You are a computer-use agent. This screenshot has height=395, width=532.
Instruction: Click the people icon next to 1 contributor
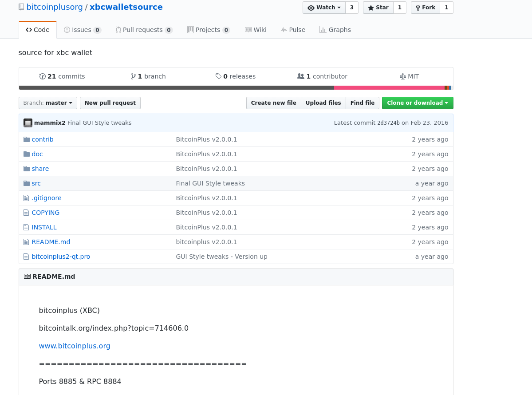[x=300, y=76]
